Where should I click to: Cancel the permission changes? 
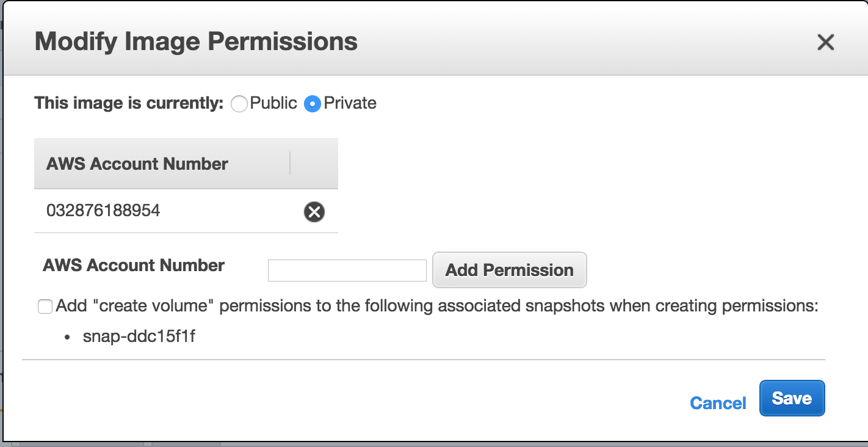point(718,403)
